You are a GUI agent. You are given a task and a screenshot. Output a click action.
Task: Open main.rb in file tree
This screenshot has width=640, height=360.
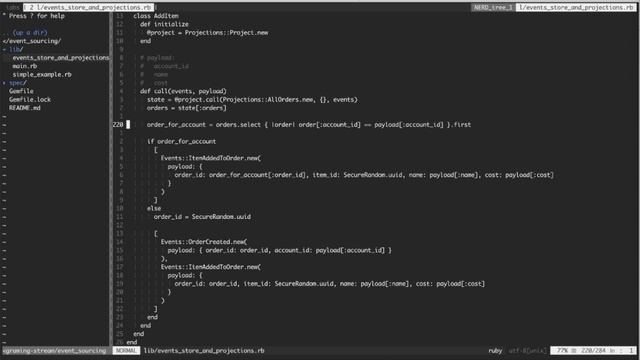coord(24,66)
